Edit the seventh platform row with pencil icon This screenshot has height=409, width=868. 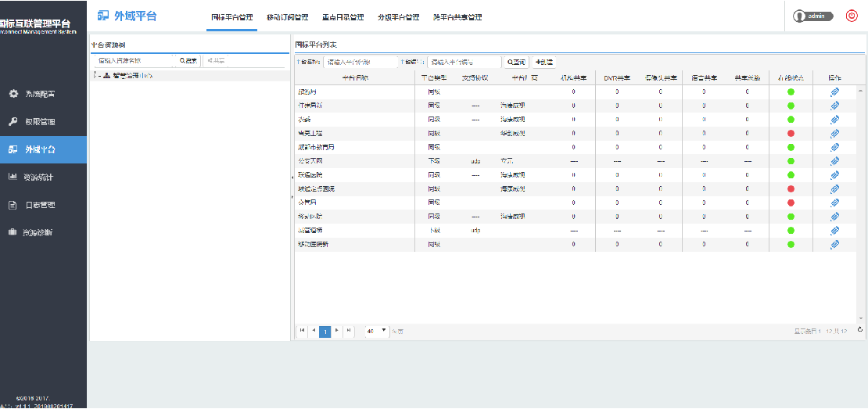835,175
